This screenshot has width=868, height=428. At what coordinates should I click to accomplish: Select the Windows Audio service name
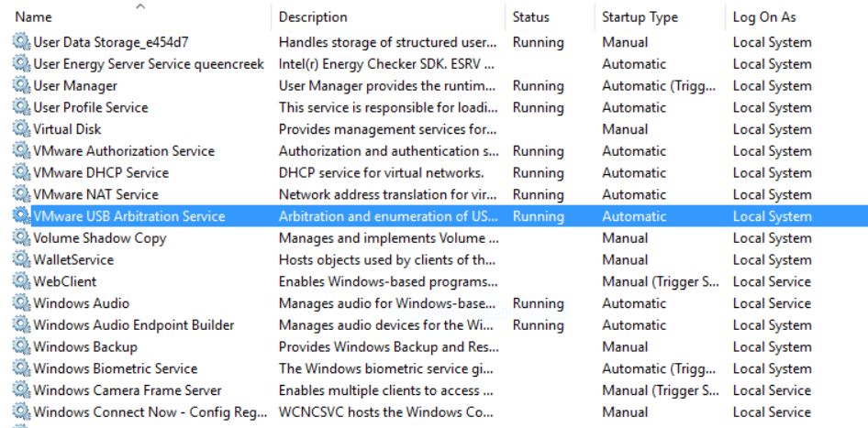[x=81, y=303]
